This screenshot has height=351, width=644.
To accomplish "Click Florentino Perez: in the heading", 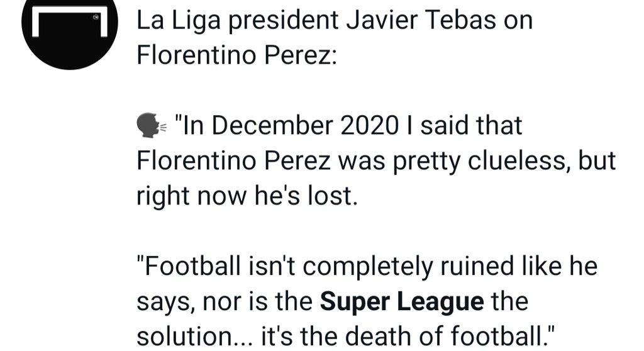I will pyautogui.click(x=237, y=55).
